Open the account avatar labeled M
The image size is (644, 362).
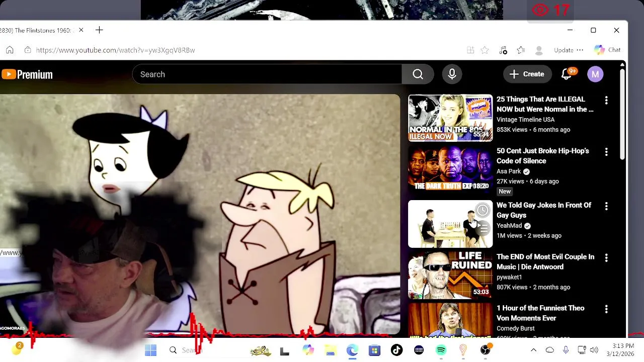(595, 74)
